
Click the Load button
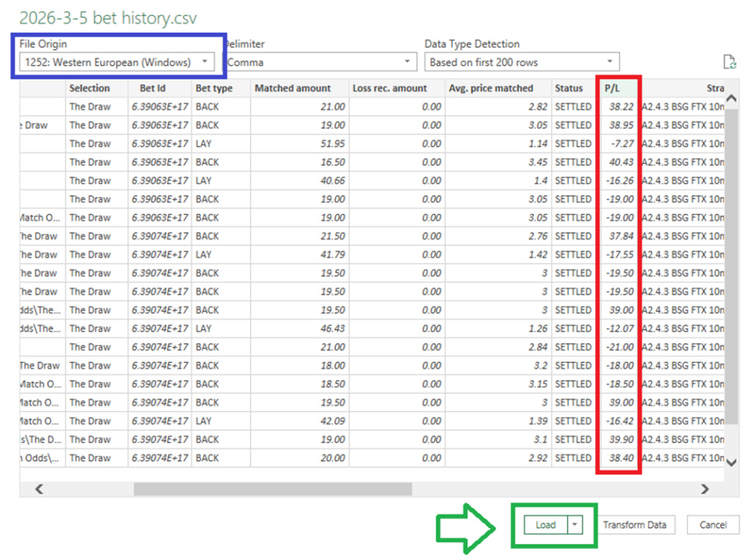pyautogui.click(x=546, y=525)
